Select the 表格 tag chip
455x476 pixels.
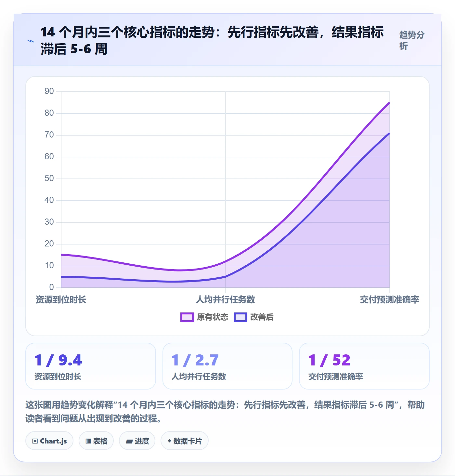click(96, 441)
